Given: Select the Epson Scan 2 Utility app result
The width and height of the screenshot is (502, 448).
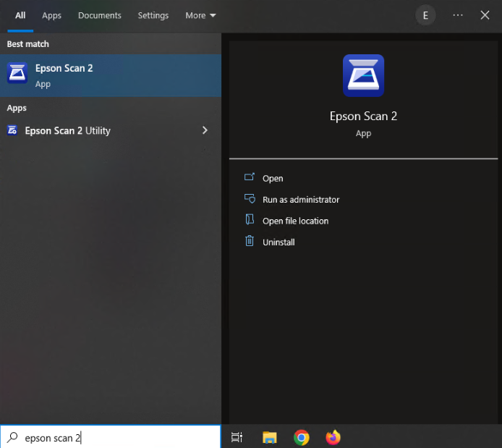Looking at the screenshot, I should click(111, 130).
